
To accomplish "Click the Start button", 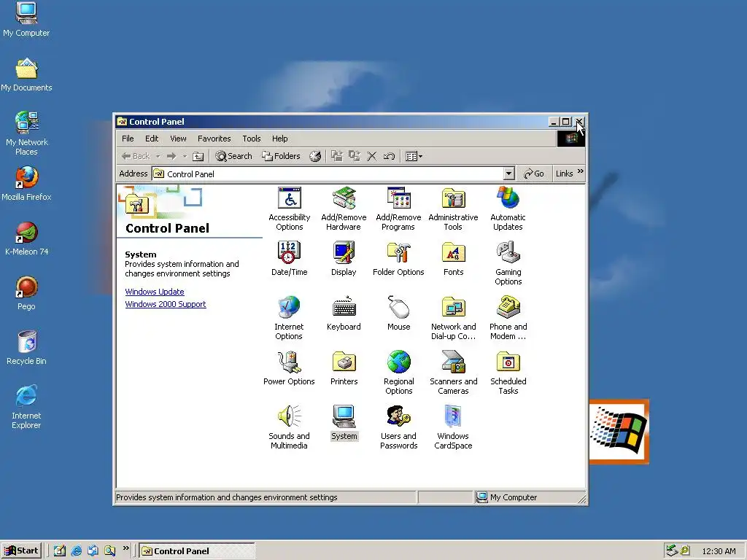I will click(21, 551).
